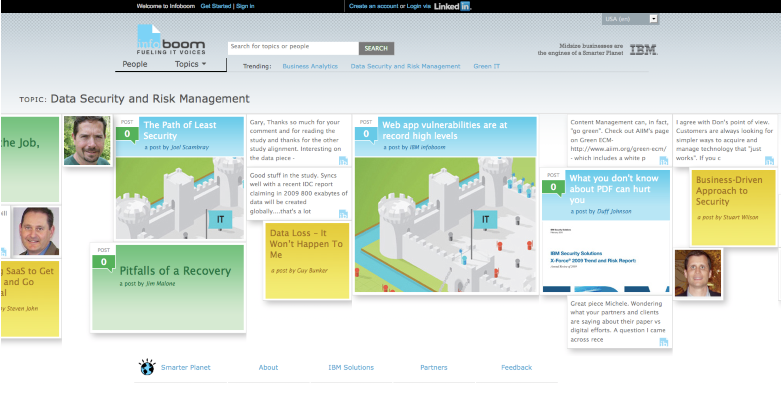Viewport: 782px width, 416px height.
Task: Open the People tab
Action: coord(135,64)
